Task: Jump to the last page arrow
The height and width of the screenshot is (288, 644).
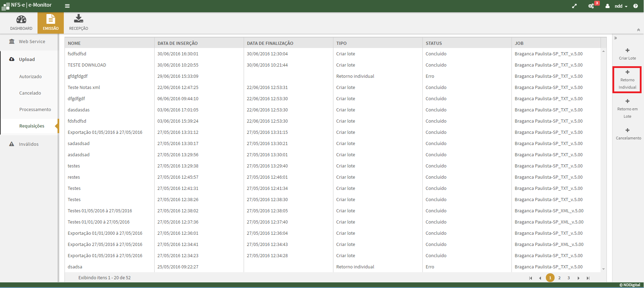Action: coord(588,278)
